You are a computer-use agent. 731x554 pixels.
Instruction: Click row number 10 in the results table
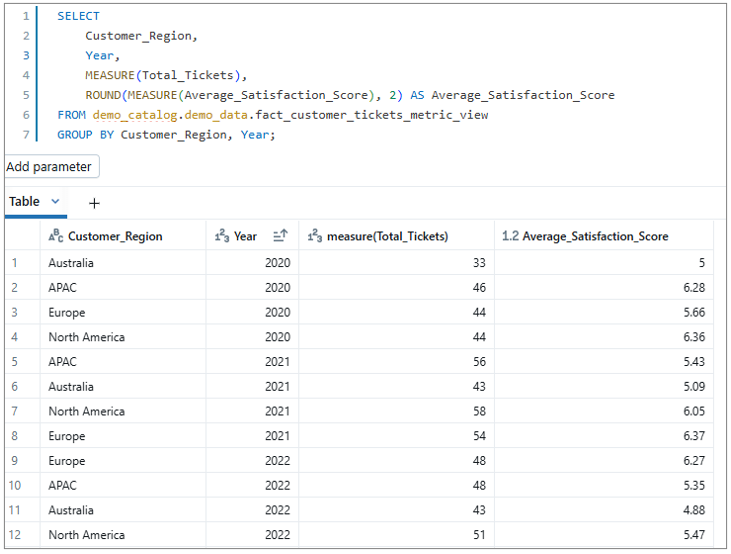(x=15, y=485)
